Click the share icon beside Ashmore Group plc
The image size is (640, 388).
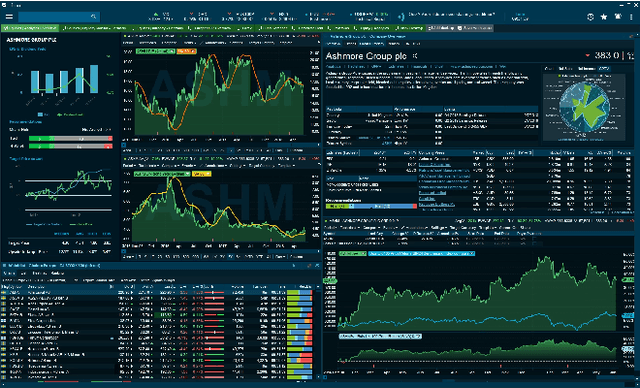(415, 55)
